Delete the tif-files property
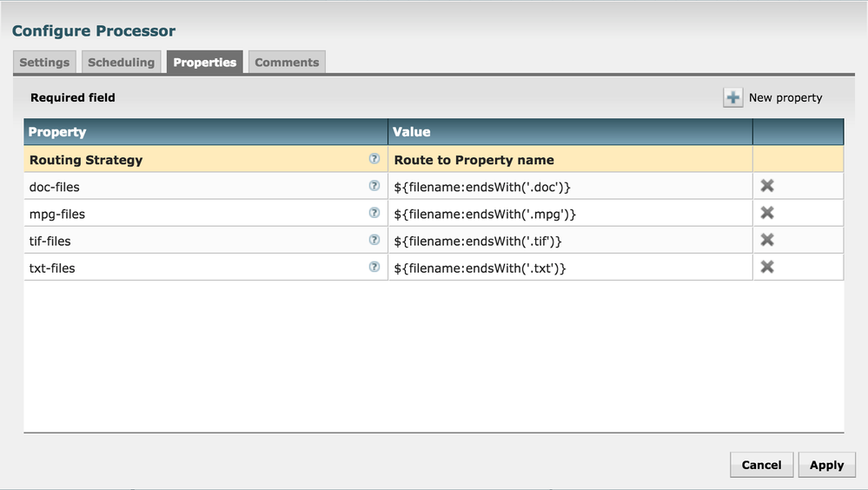 pos(767,240)
